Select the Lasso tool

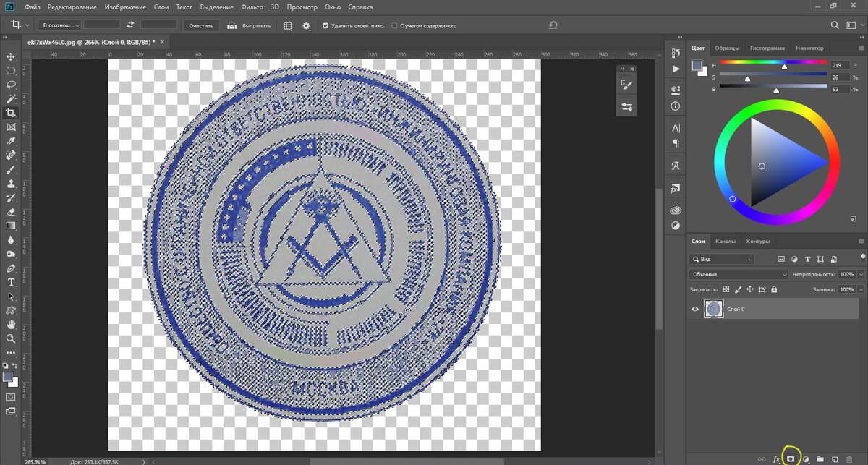(x=11, y=85)
